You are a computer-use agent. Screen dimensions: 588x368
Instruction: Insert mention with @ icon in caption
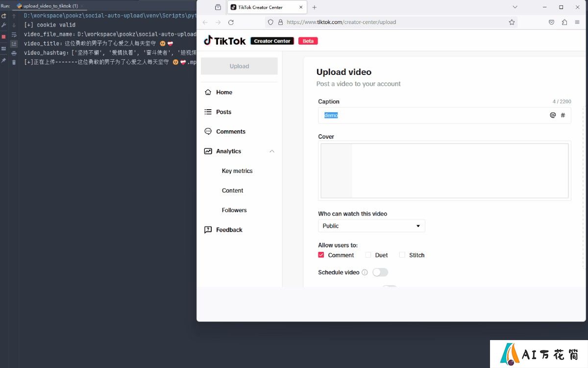coord(553,115)
